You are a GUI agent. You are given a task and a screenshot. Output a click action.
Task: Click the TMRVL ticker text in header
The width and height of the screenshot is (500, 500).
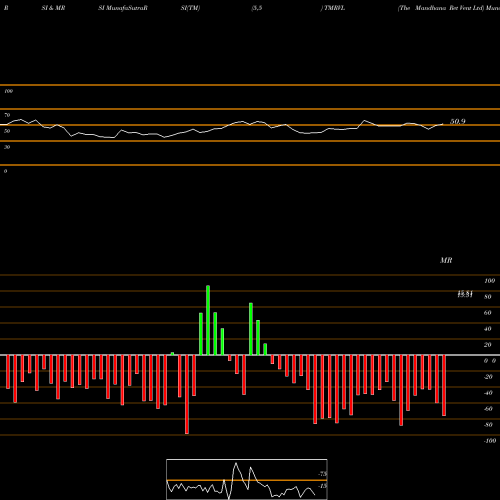(x=334, y=8)
